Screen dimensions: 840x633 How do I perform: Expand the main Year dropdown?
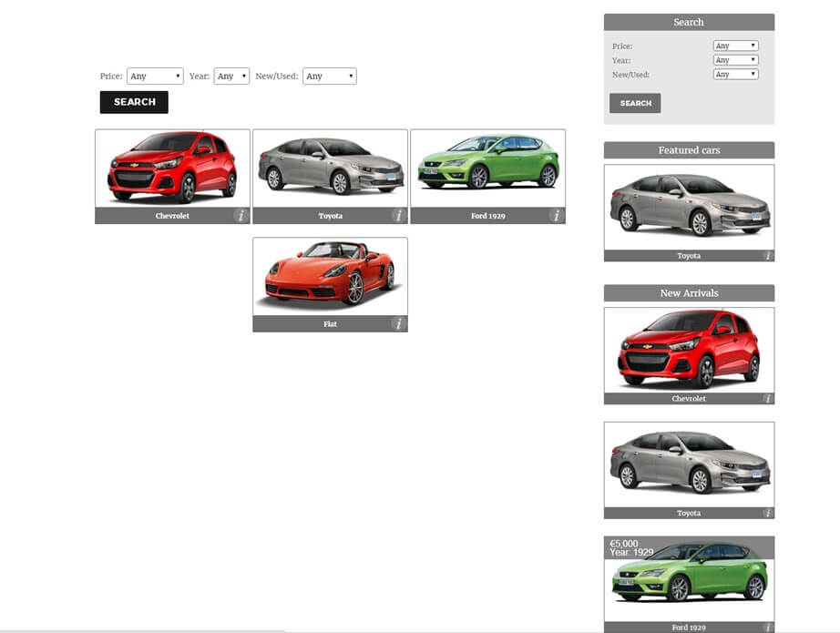(x=231, y=77)
